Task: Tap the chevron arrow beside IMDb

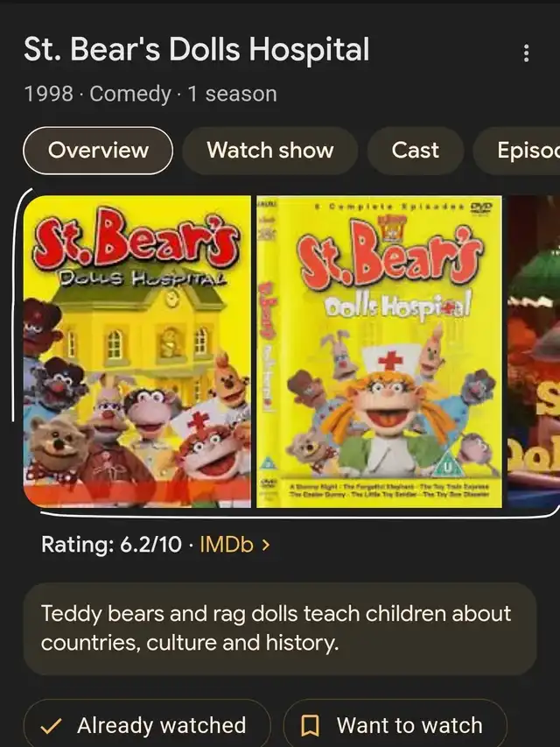Action: pyautogui.click(x=266, y=545)
